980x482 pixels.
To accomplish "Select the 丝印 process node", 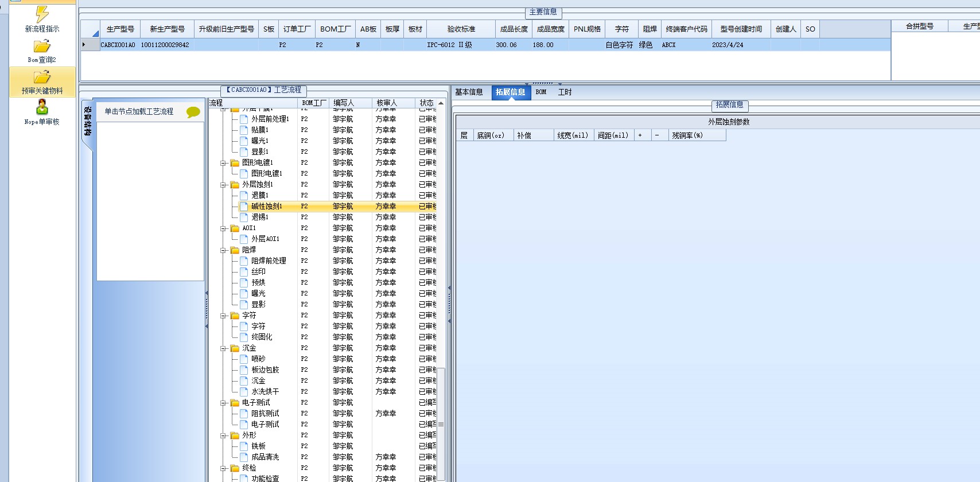I will click(258, 272).
